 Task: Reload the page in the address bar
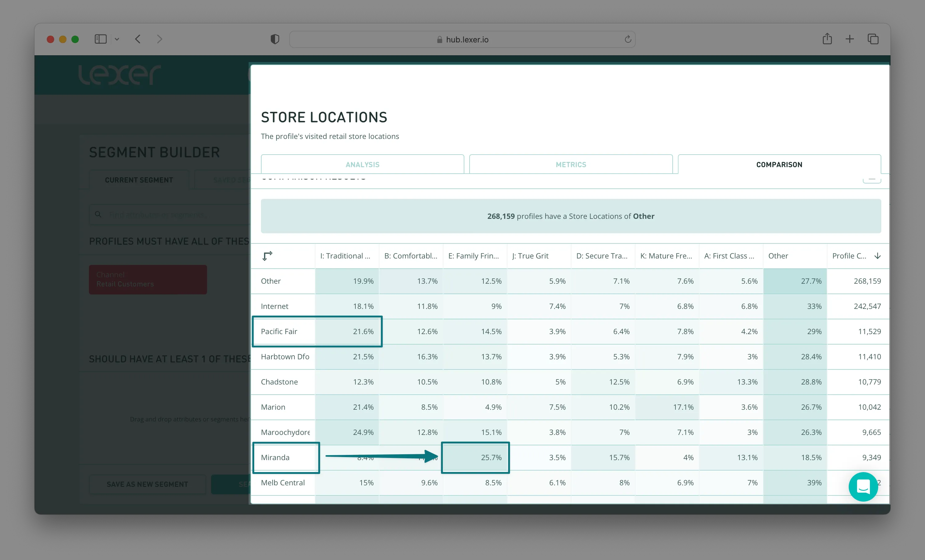pyautogui.click(x=628, y=39)
